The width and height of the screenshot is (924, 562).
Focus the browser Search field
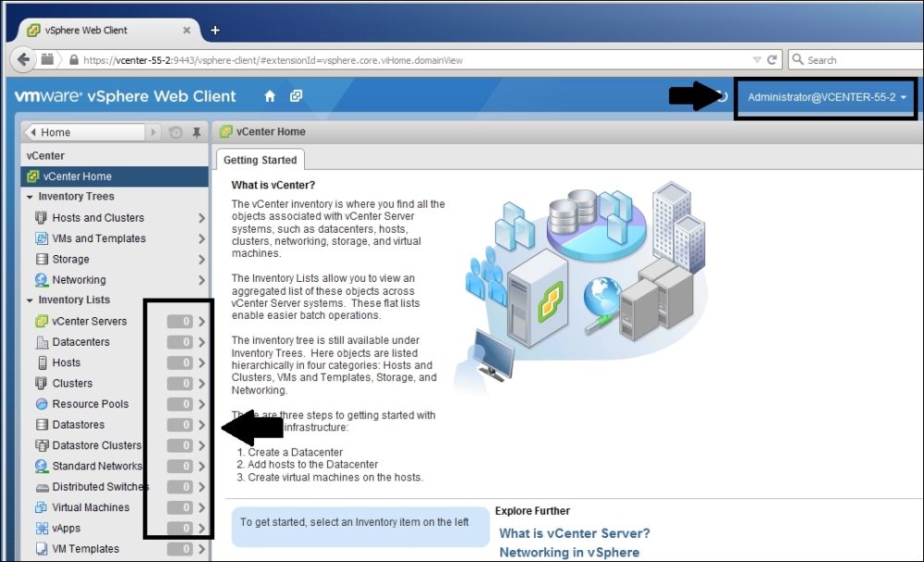(857, 59)
